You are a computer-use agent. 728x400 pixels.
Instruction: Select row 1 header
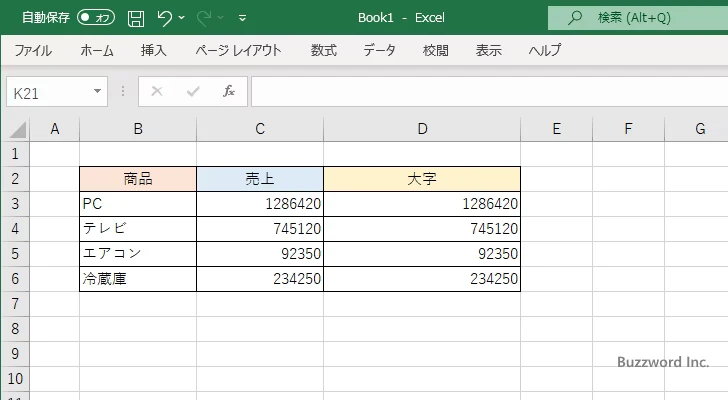[15, 154]
